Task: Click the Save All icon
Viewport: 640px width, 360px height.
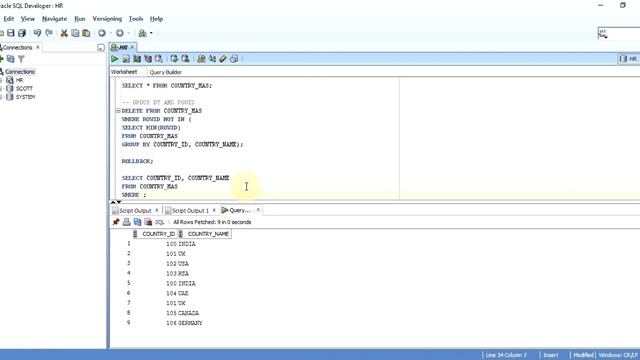Action: tap(22, 33)
